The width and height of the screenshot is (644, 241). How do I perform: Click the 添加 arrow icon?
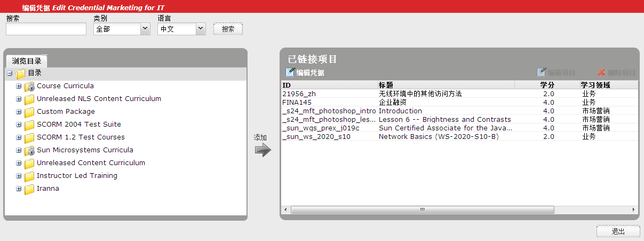(x=263, y=150)
